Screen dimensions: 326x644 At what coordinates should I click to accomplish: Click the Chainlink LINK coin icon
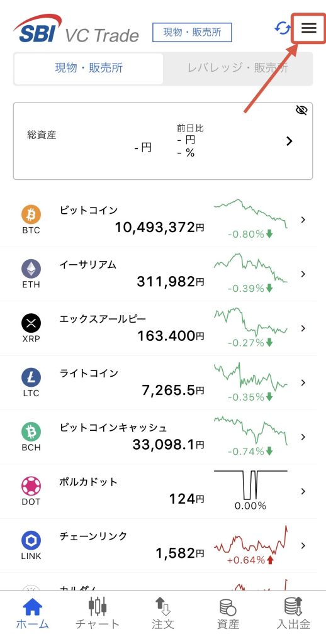point(31,540)
